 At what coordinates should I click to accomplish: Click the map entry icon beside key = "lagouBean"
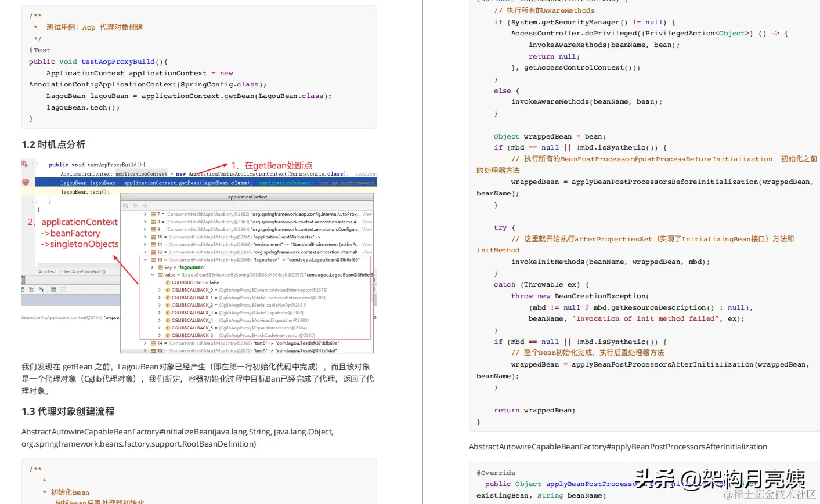160,267
